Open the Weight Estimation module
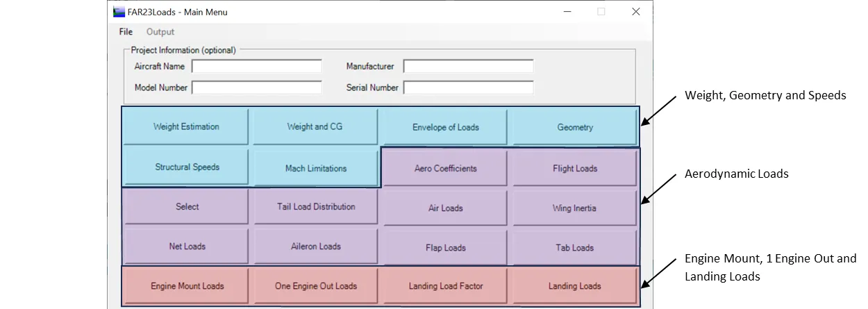Image resolution: width=868 pixels, height=309 pixels. pos(186,127)
